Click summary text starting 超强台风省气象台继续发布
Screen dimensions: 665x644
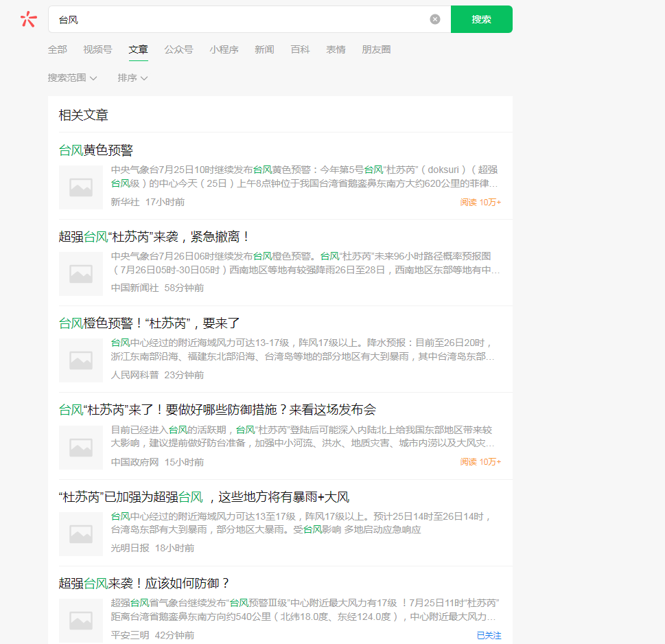[305, 610]
